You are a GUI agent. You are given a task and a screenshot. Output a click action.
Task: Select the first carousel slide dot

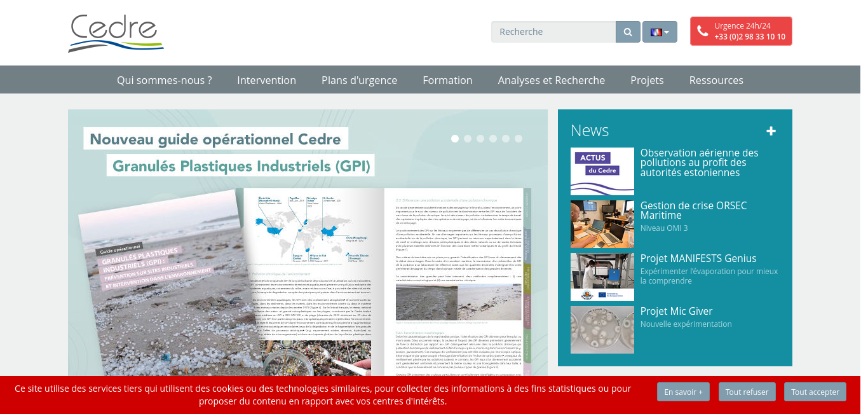tap(455, 139)
